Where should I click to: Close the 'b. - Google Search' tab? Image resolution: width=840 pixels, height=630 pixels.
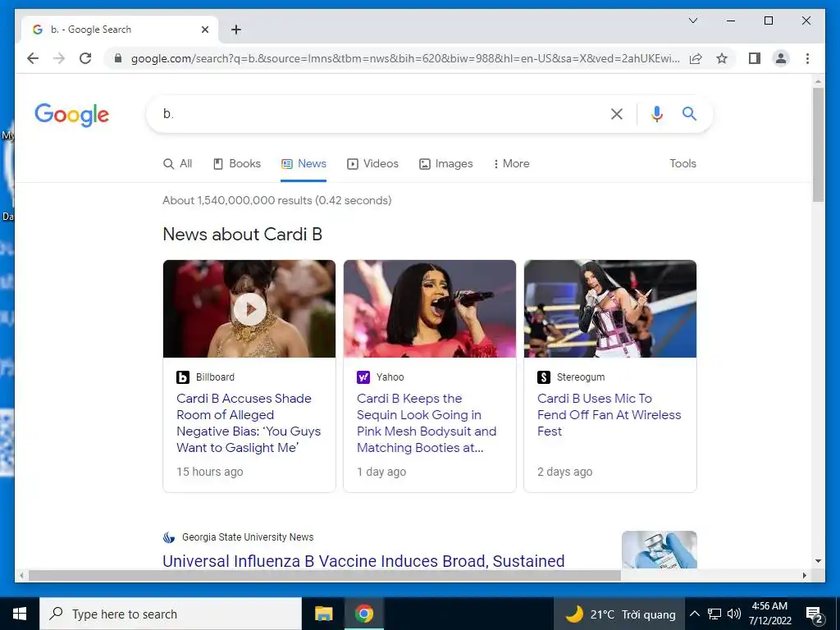(204, 30)
